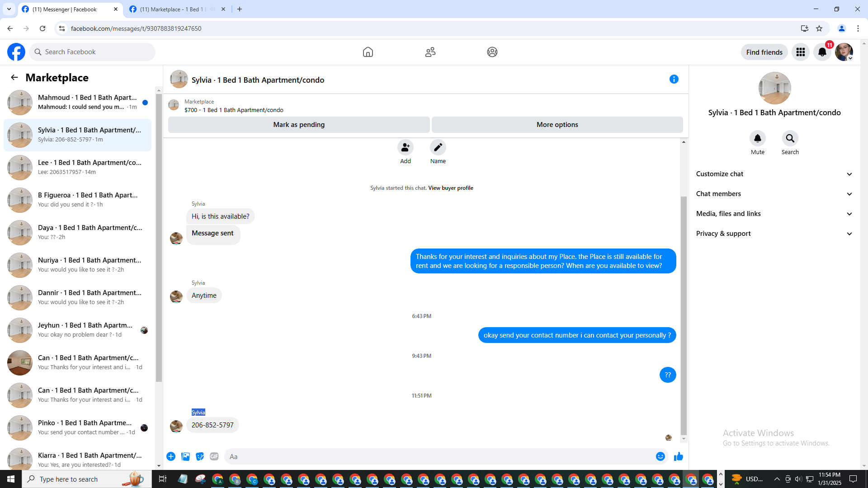Open the Friends icon in top navigation
Viewport: 868px width, 488px height.
point(430,52)
